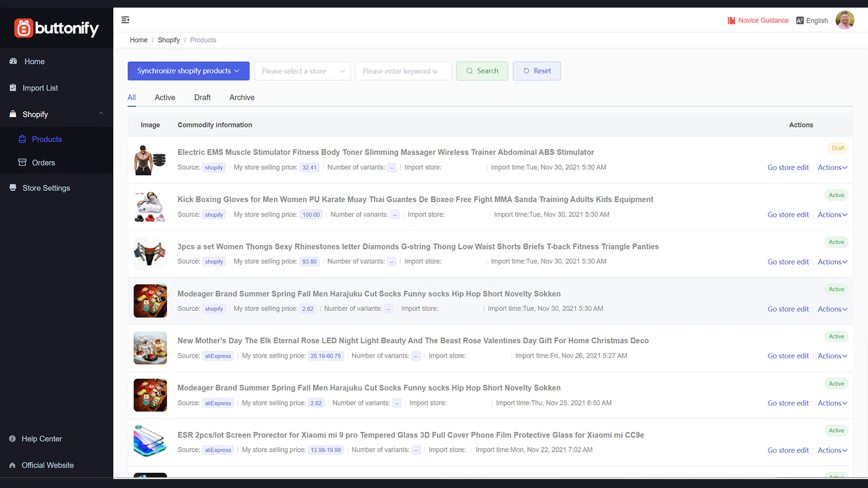The height and width of the screenshot is (488, 868).
Task: Click the Help Center question icon
Action: [x=12, y=439]
